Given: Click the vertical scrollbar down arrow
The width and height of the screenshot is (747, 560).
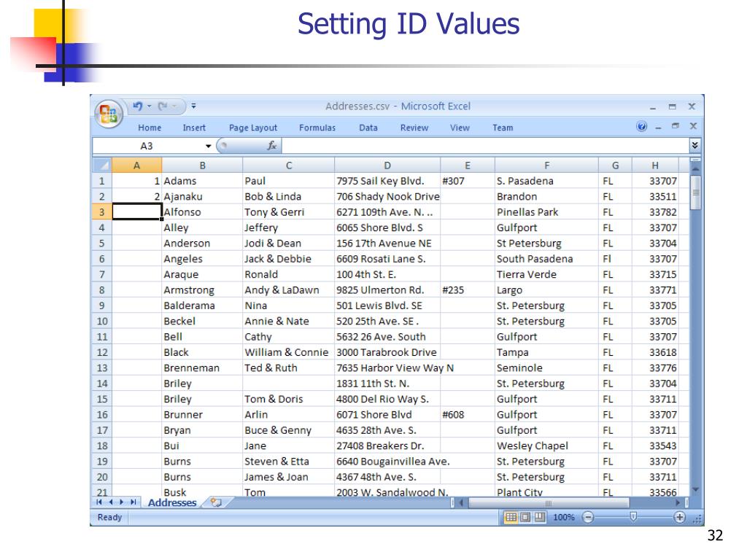Looking at the screenshot, I should pyautogui.click(x=695, y=489).
